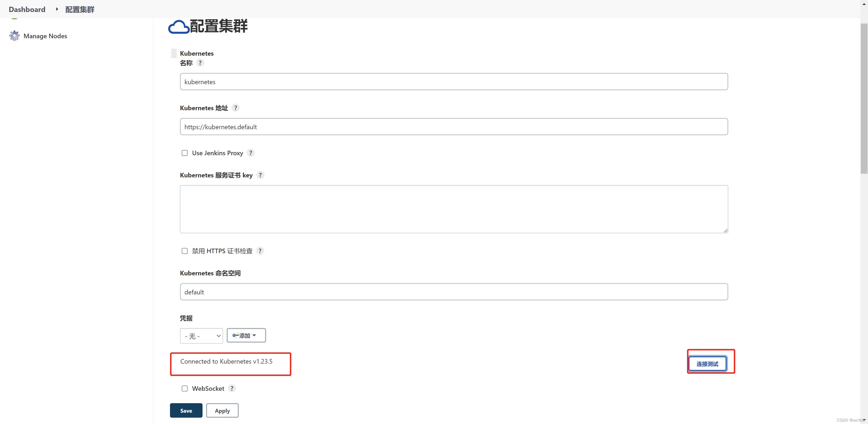Click the WebSocket help question mark
The width and height of the screenshot is (868, 424).
(232, 388)
